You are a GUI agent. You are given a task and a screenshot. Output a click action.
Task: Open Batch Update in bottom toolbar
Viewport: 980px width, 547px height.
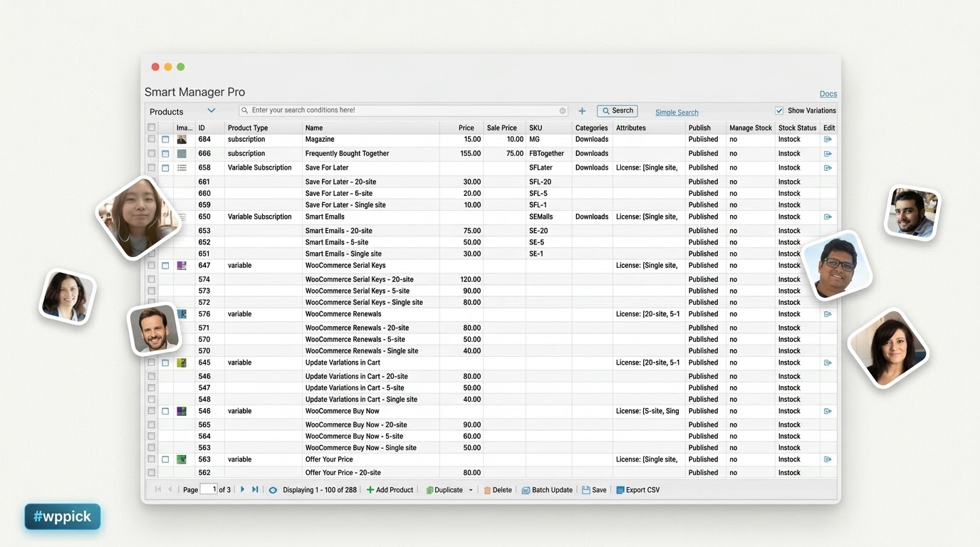547,490
